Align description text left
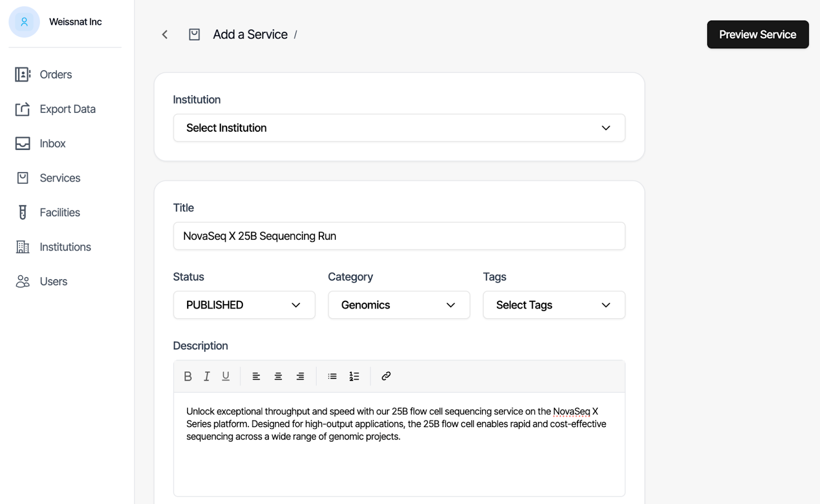The height and width of the screenshot is (504, 820). (x=256, y=376)
